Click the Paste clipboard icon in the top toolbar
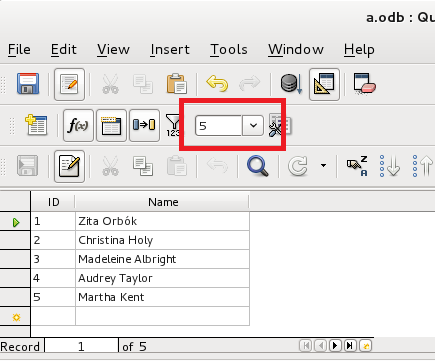The width and height of the screenshot is (435, 361). [176, 84]
